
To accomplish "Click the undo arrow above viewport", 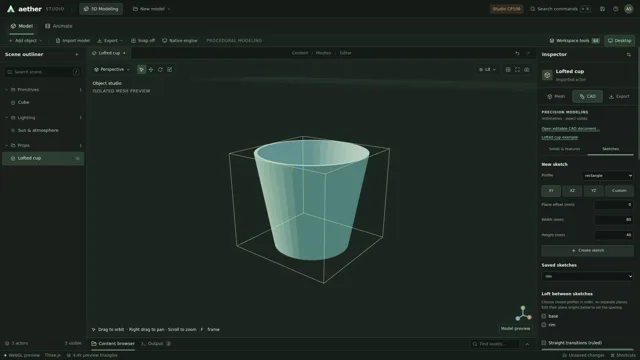I will point(517,53).
